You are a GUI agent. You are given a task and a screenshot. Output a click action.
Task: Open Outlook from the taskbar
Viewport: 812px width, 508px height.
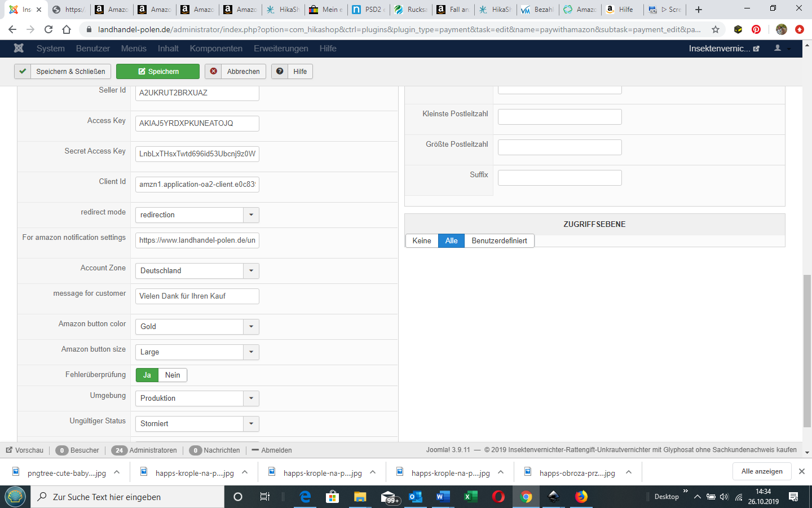416,497
